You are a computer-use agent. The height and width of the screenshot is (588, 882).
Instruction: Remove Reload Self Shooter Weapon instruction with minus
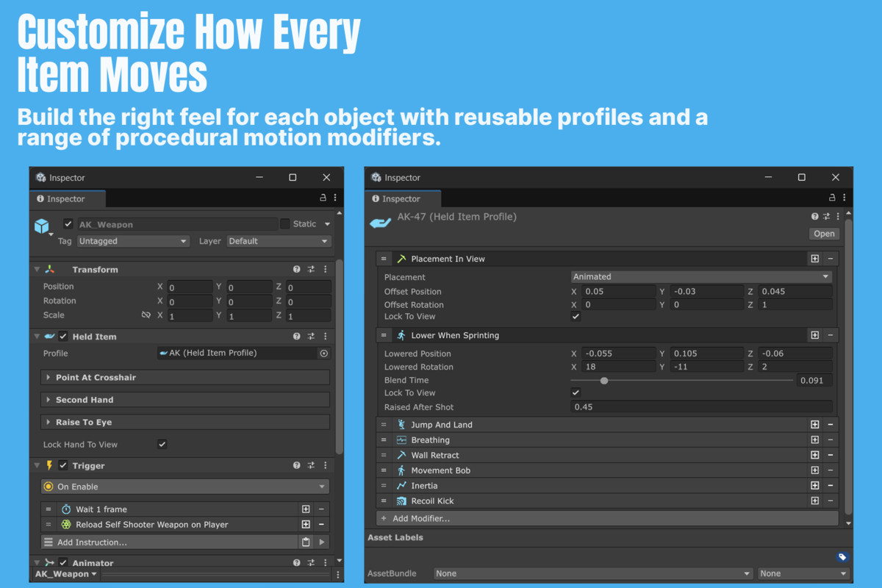pos(321,525)
